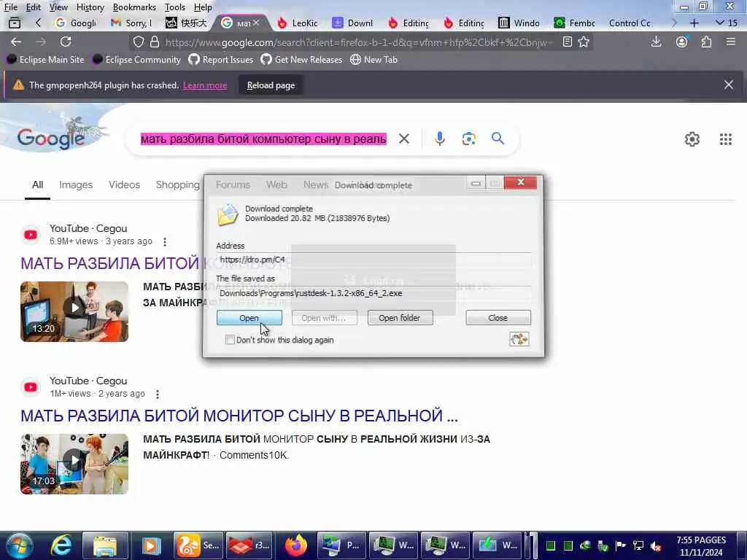
Task: Open the Bookmarks menu
Action: [134, 7]
